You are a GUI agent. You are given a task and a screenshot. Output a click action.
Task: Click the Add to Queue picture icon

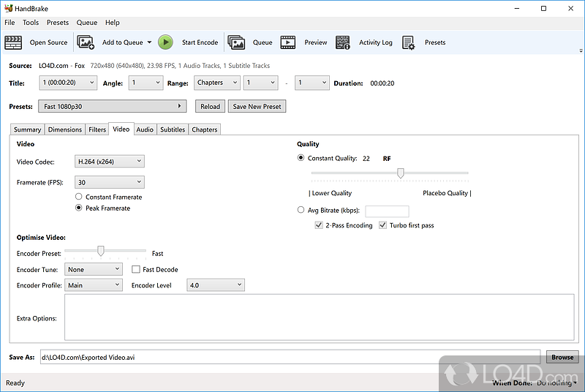(86, 42)
